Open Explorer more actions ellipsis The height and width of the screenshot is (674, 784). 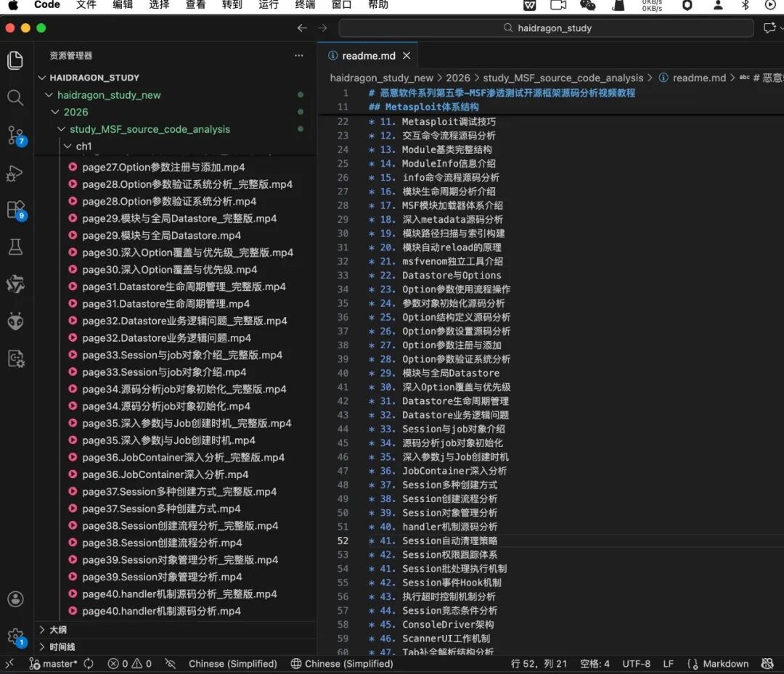pos(299,55)
